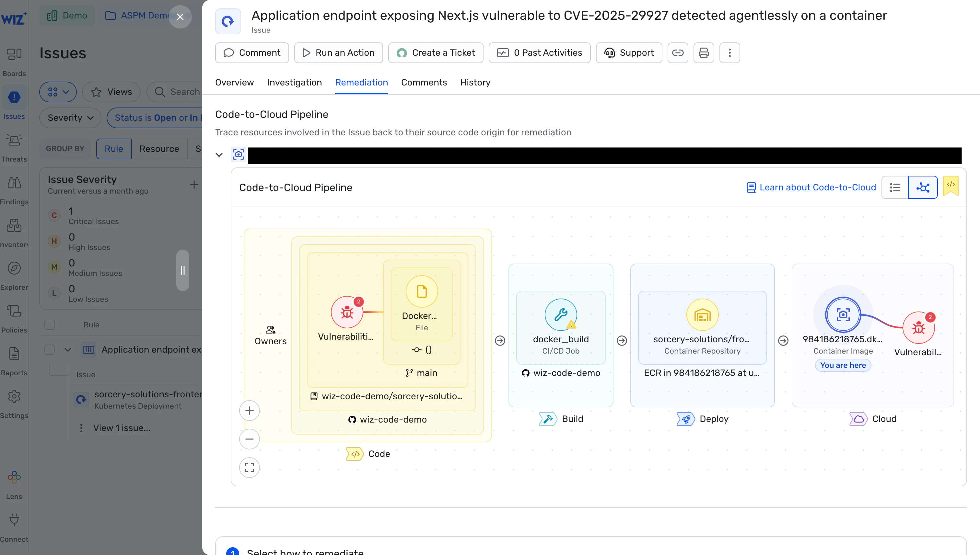Zoom out on the pipeline graph
980x555 pixels.
pos(250,439)
